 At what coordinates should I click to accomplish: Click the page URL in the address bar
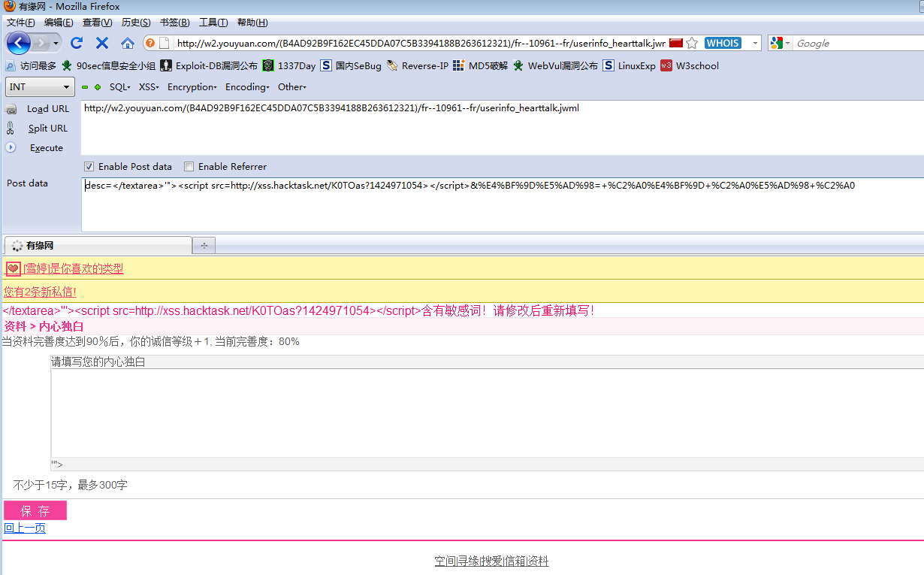coord(421,43)
